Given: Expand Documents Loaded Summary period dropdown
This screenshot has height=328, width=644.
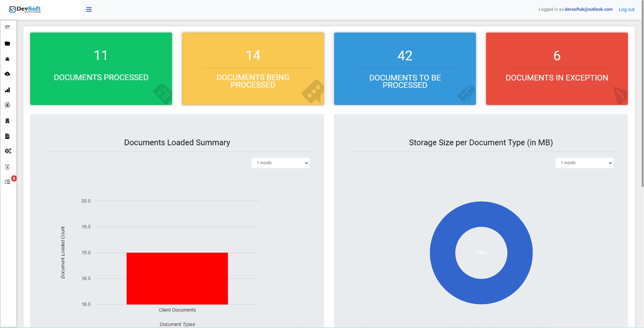Looking at the screenshot, I should tap(281, 163).
